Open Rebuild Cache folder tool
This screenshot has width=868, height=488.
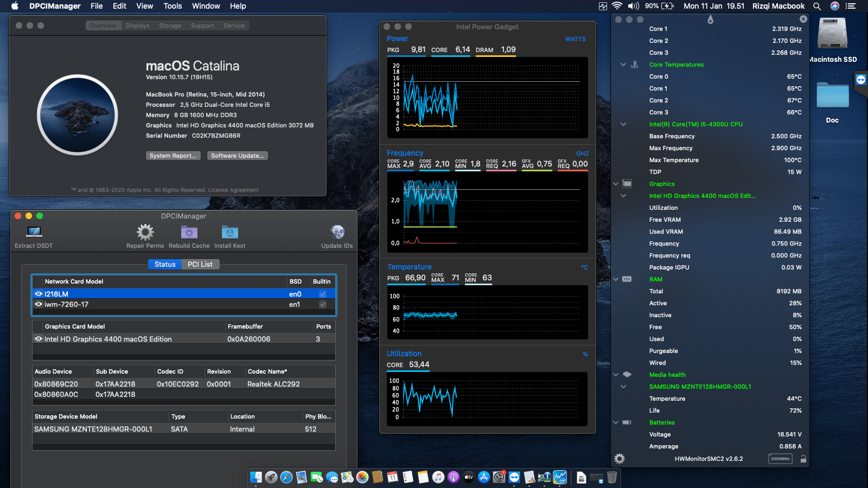(189, 233)
